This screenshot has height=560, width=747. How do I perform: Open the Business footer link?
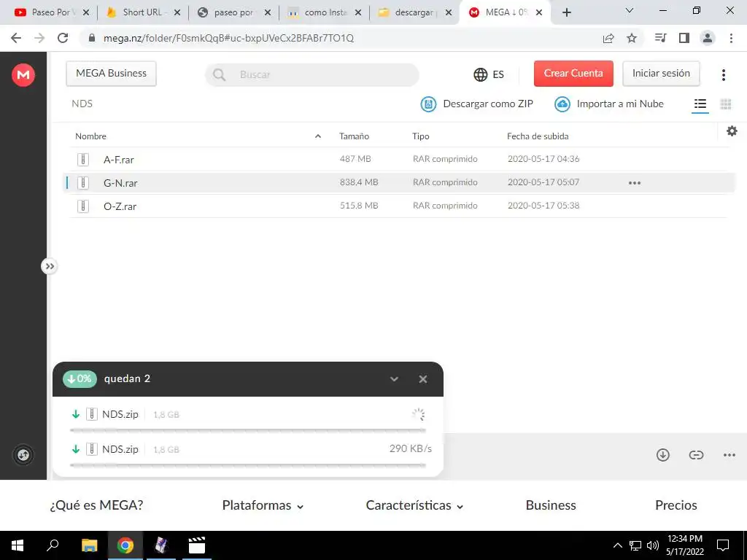[x=551, y=505]
